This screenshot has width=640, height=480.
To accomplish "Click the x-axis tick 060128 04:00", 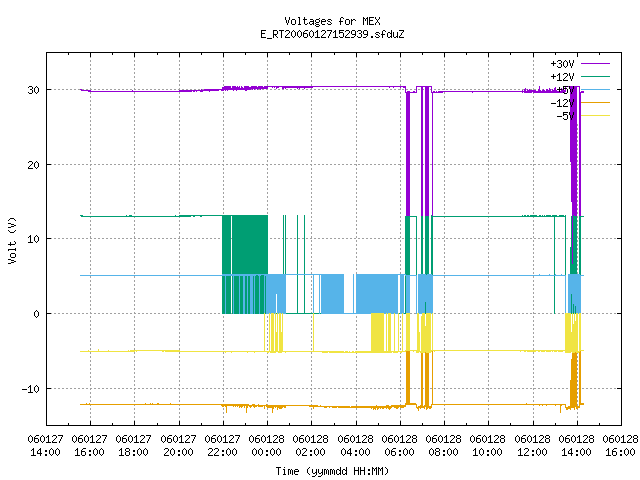I will coord(356,445).
